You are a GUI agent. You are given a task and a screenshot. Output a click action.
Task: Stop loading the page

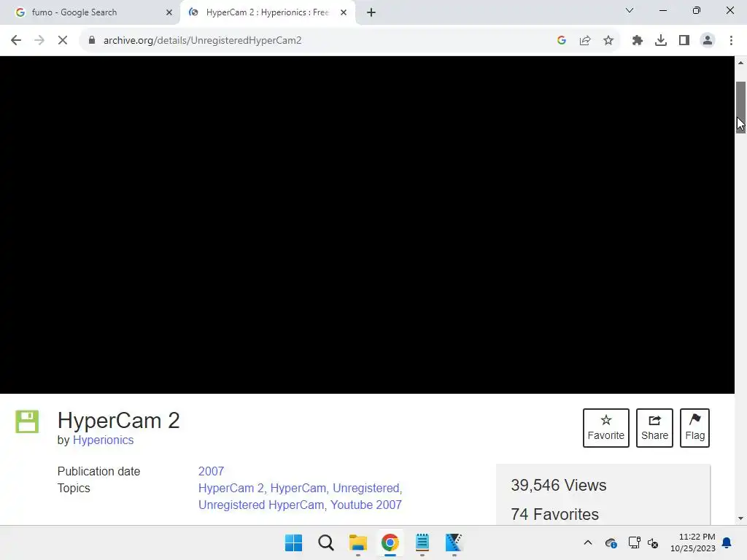pos(63,41)
